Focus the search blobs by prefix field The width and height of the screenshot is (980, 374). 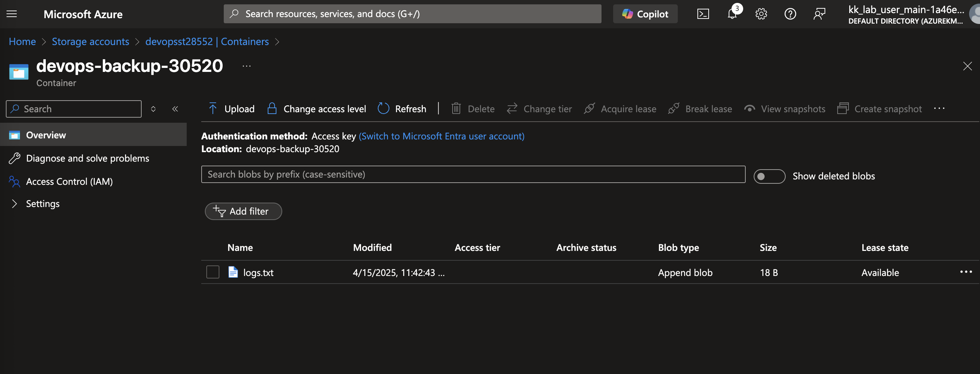click(473, 174)
